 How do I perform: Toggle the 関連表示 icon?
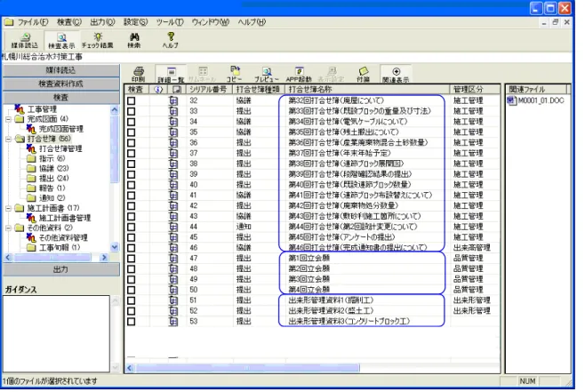coord(396,74)
